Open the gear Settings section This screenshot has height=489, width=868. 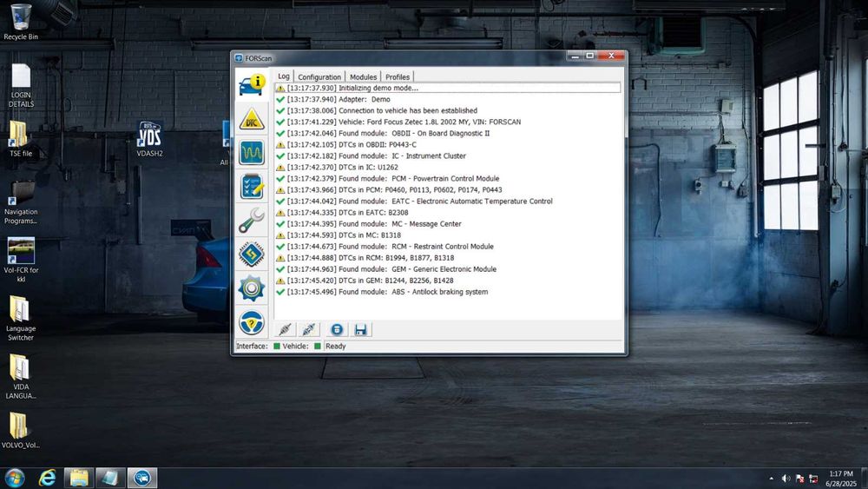coord(252,288)
